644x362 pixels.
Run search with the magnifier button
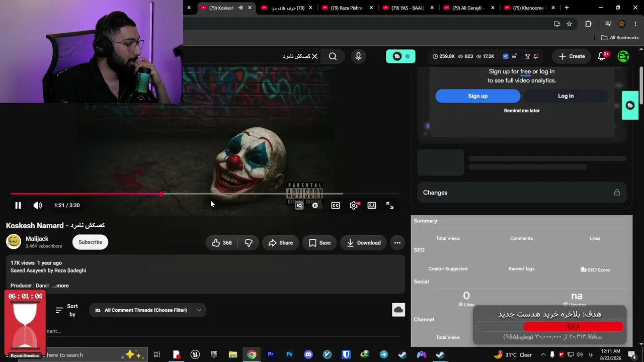tap(333, 56)
